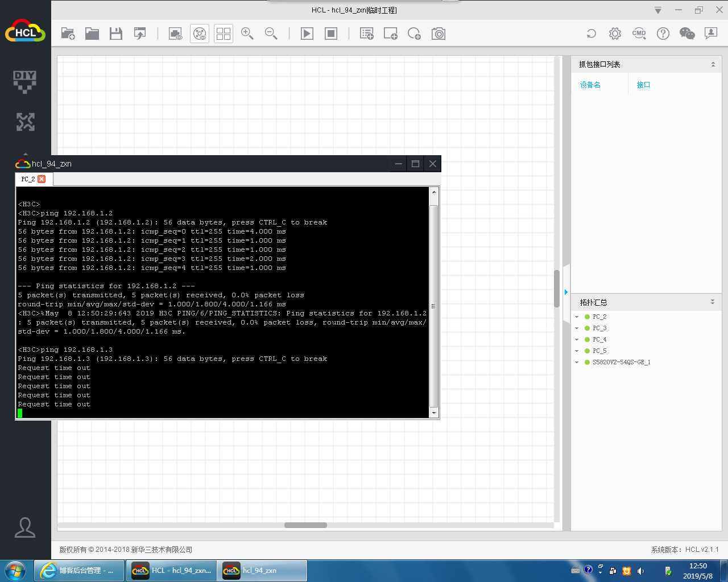Take a screenshot with camera icon

[x=439, y=34]
